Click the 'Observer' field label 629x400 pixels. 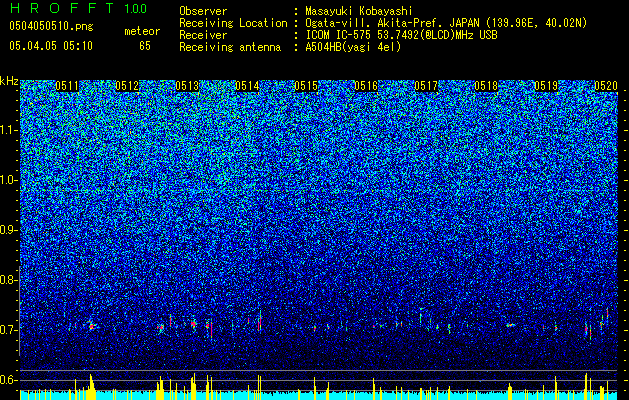point(203,11)
